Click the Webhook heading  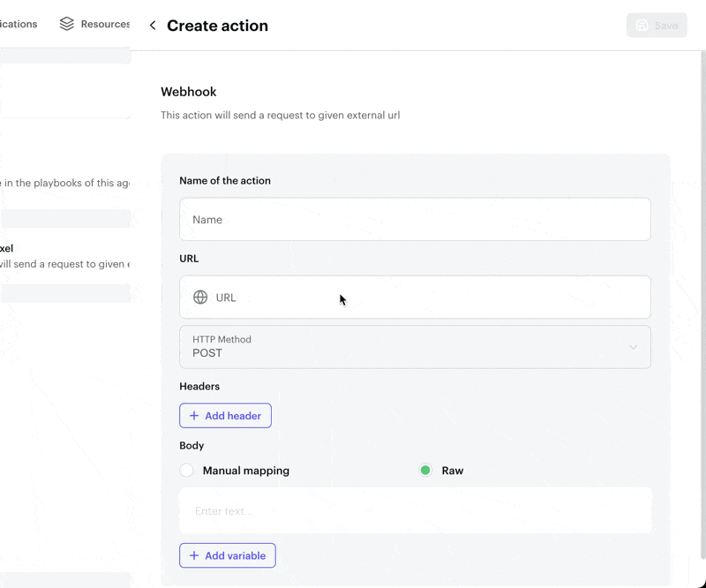coord(188,92)
